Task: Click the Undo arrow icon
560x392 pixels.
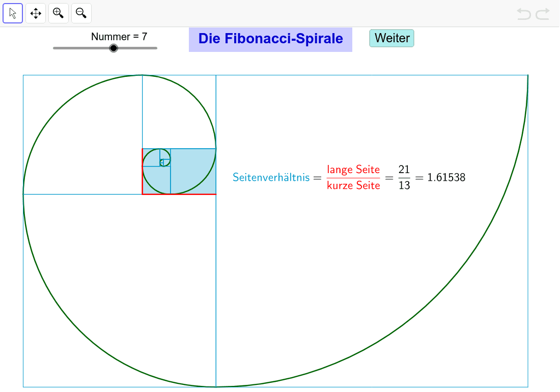Action: coord(523,14)
